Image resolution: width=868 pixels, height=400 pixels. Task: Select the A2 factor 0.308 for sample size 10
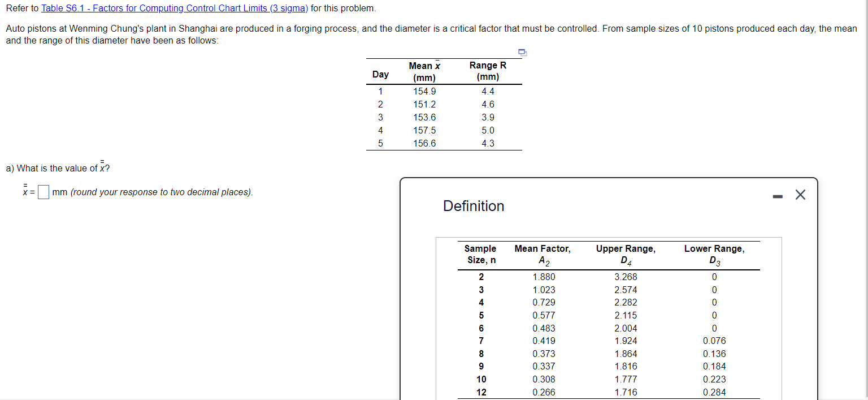[x=542, y=379]
